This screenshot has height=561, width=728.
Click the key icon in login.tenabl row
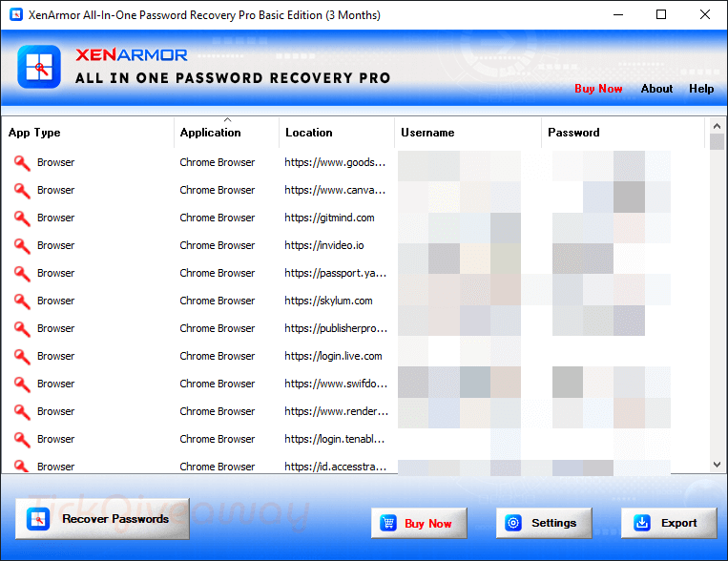coord(21,440)
